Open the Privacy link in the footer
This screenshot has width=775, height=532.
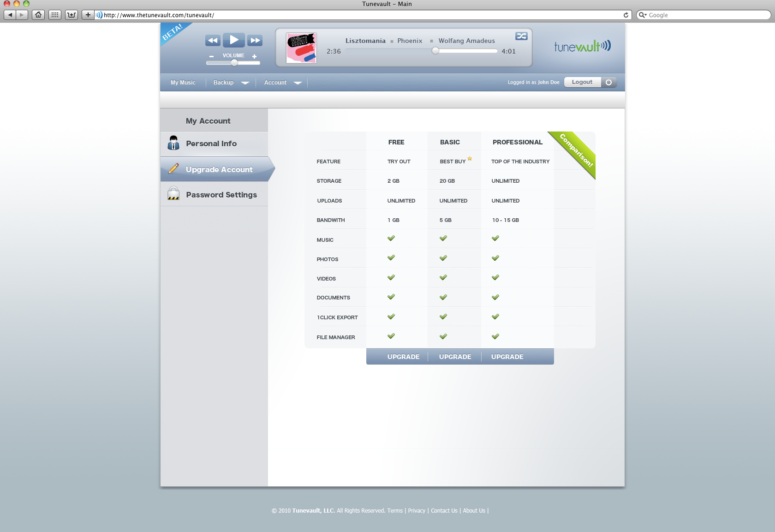click(x=417, y=511)
